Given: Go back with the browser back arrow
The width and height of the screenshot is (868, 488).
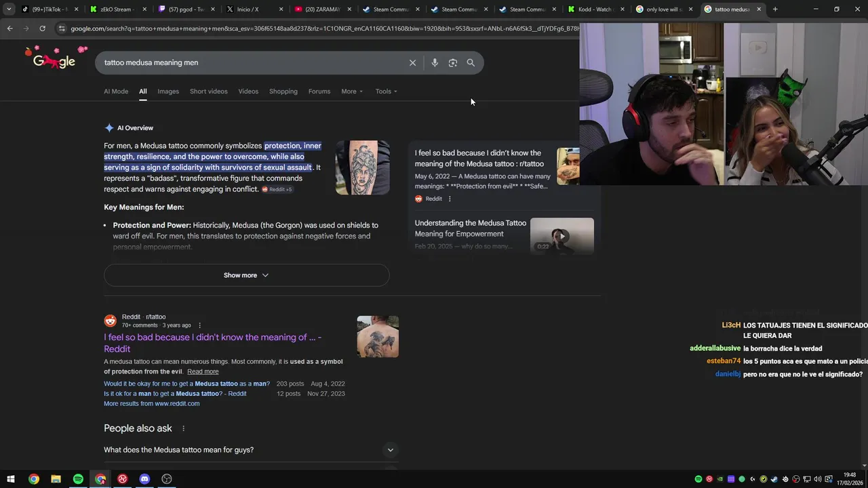Looking at the screenshot, I should click(x=9, y=28).
